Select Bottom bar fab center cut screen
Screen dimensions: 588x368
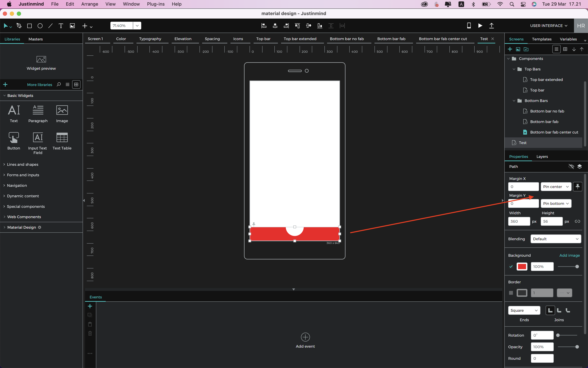coord(554,132)
